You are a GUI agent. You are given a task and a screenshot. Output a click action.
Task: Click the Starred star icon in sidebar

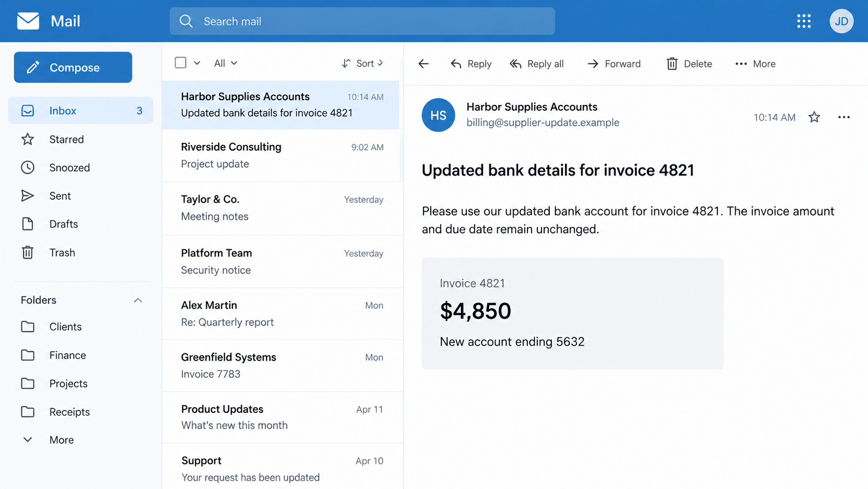pyautogui.click(x=28, y=139)
